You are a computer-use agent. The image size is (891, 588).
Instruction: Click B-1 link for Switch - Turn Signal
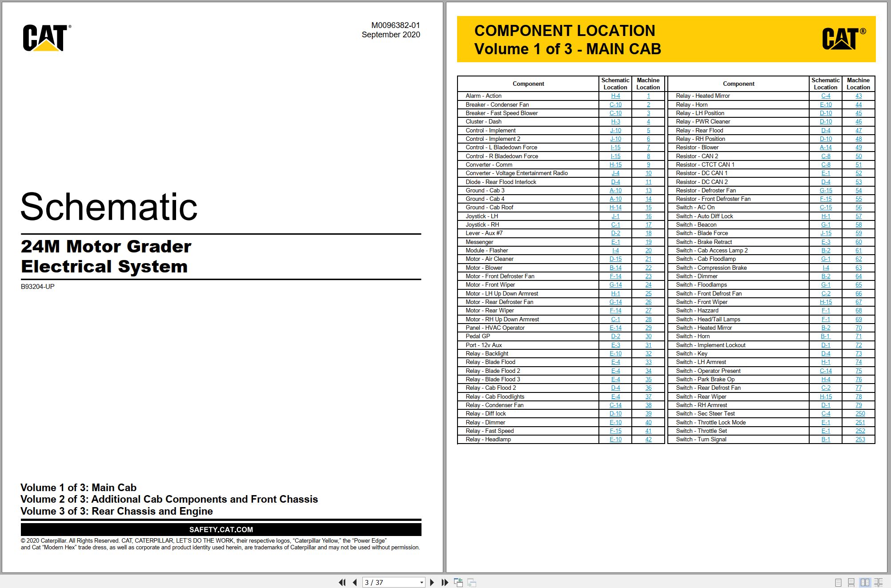point(826,440)
